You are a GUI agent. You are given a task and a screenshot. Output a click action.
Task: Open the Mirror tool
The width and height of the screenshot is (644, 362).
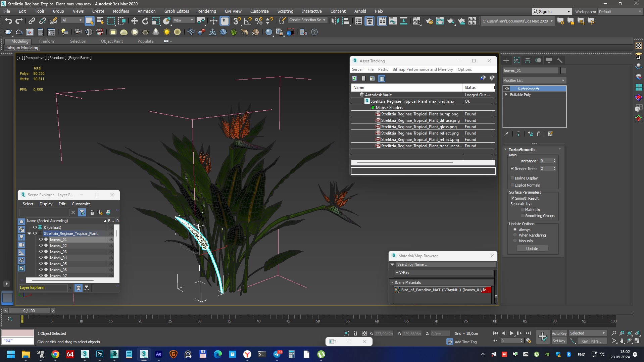click(x=335, y=21)
